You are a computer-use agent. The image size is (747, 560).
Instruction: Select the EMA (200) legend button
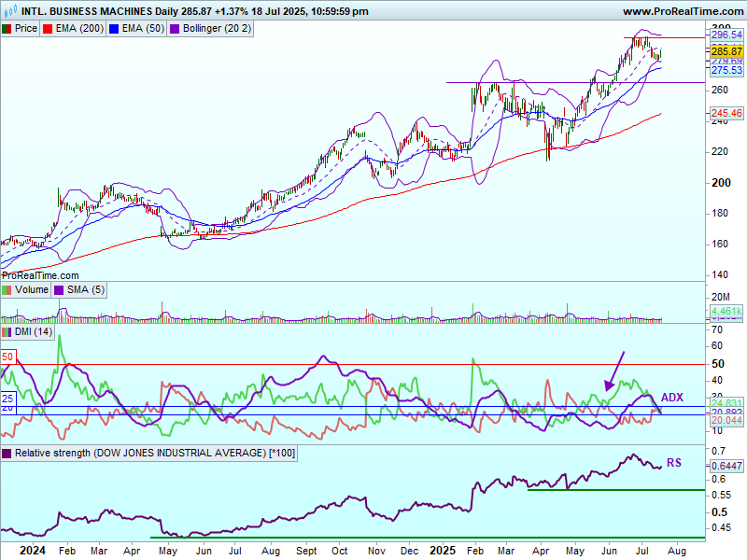[x=74, y=29]
